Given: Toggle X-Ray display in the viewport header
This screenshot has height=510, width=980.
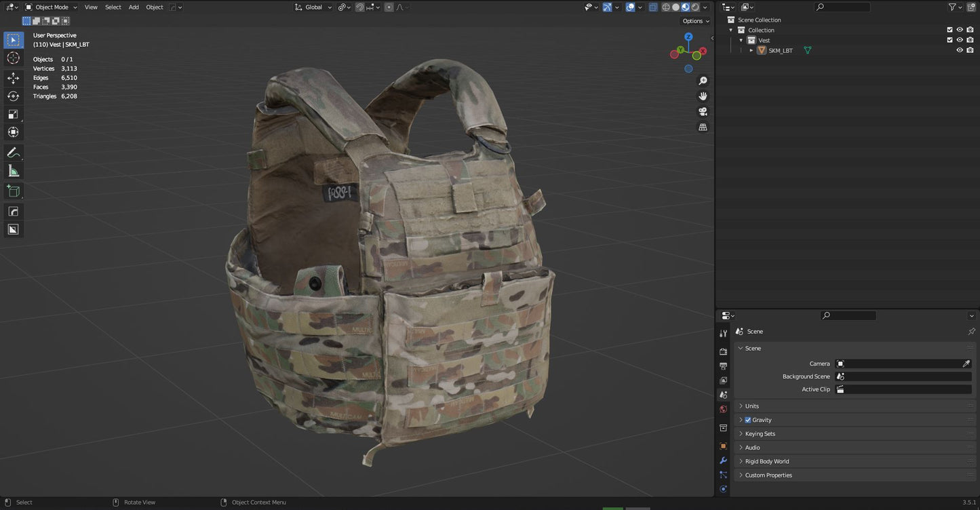Looking at the screenshot, I should [x=652, y=7].
